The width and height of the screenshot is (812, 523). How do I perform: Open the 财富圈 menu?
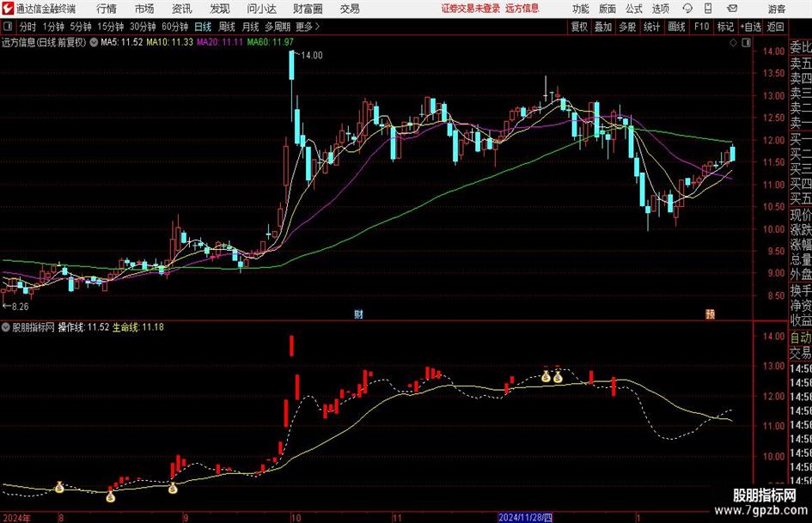(308, 9)
